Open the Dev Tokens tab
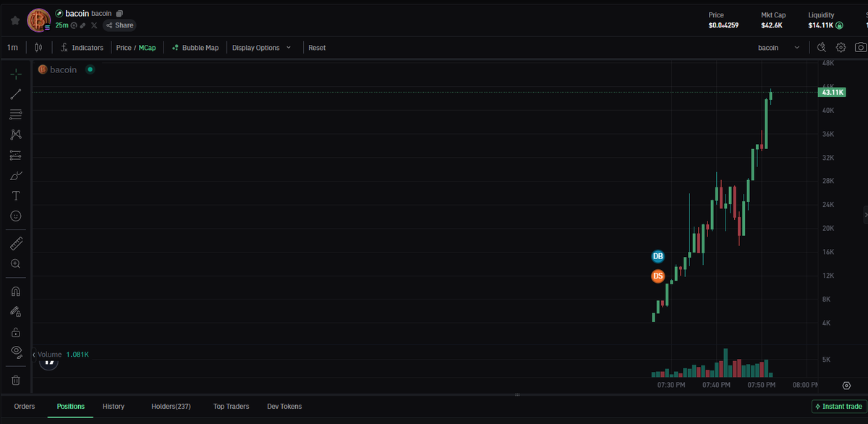Screen dimensions: 868x424 click(284, 407)
